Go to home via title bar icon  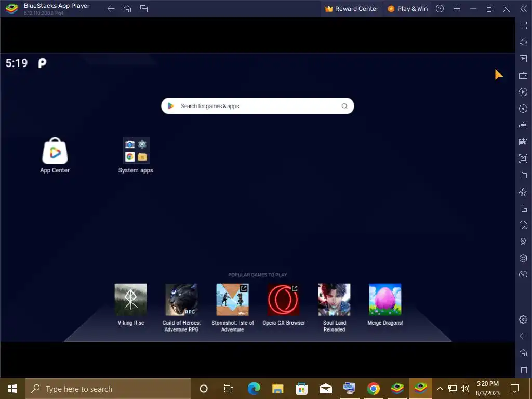click(x=127, y=9)
